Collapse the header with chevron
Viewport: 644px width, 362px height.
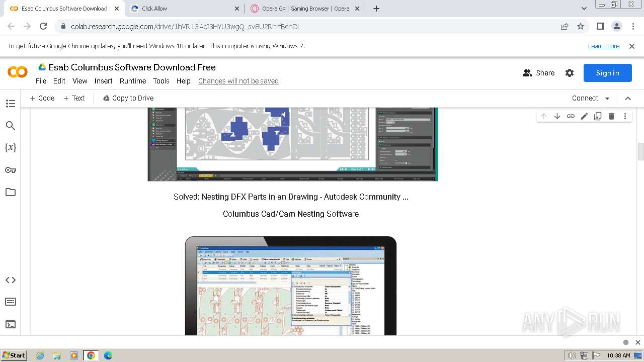click(x=628, y=99)
